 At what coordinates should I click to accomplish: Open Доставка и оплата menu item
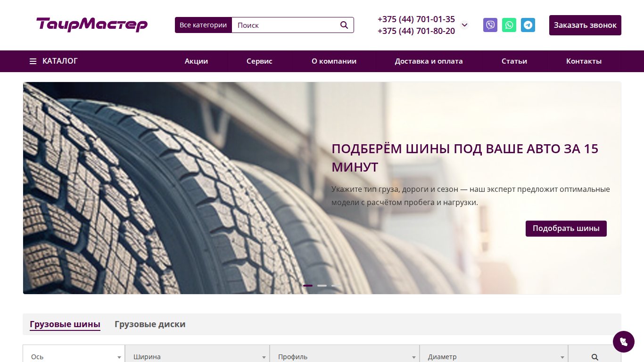pyautogui.click(x=429, y=61)
